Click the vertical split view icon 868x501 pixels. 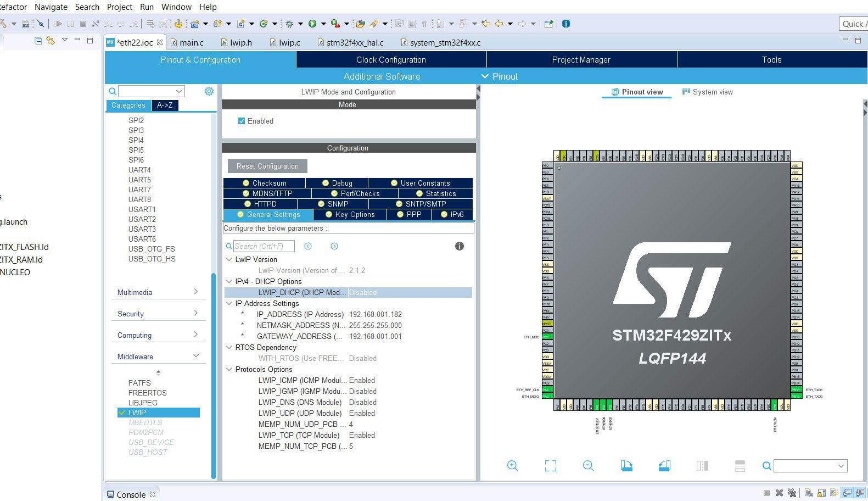click(702, 466)
